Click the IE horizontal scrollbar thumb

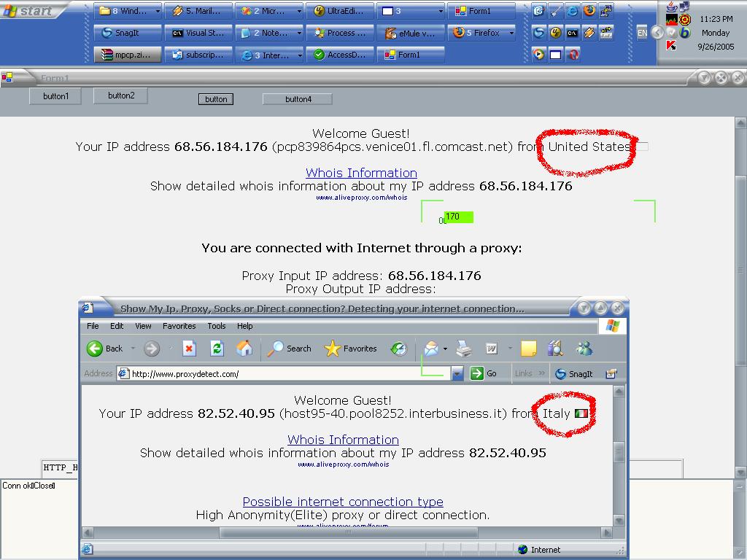pyautogui.click(x=348, y=532)
